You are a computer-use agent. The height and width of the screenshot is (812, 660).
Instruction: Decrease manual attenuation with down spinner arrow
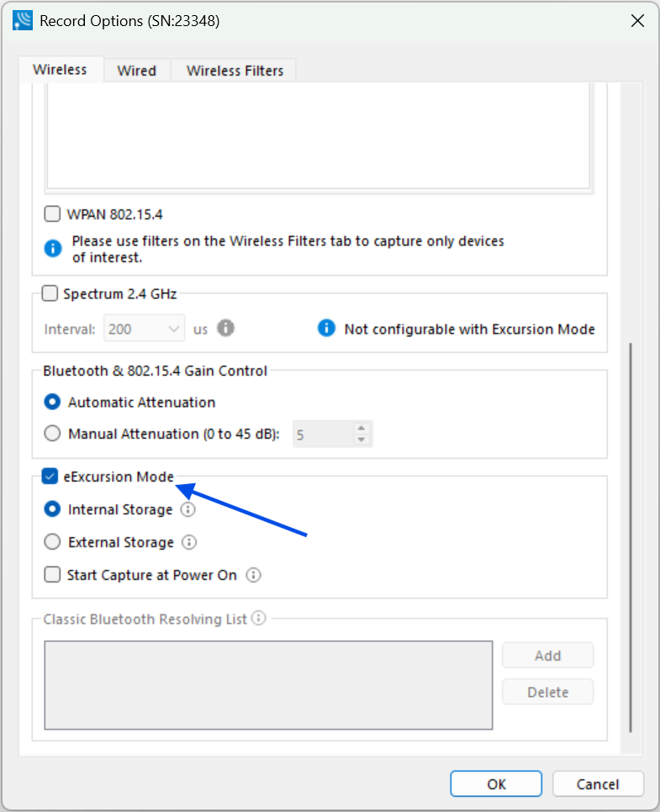pyautogui.click(x=362, y=440)
